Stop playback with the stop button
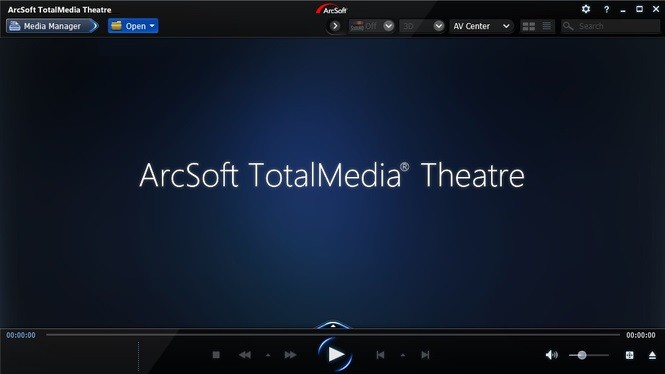The height and width of the screenshot is (374, 665). (x=216, y=354)
